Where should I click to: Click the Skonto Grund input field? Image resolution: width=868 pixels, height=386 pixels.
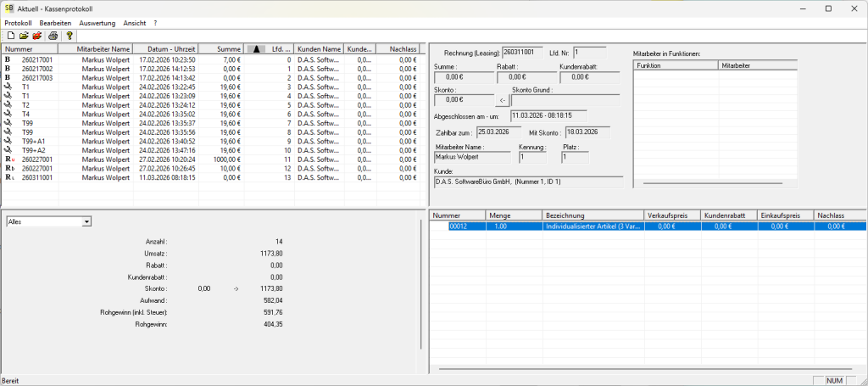tap(565, 100)
